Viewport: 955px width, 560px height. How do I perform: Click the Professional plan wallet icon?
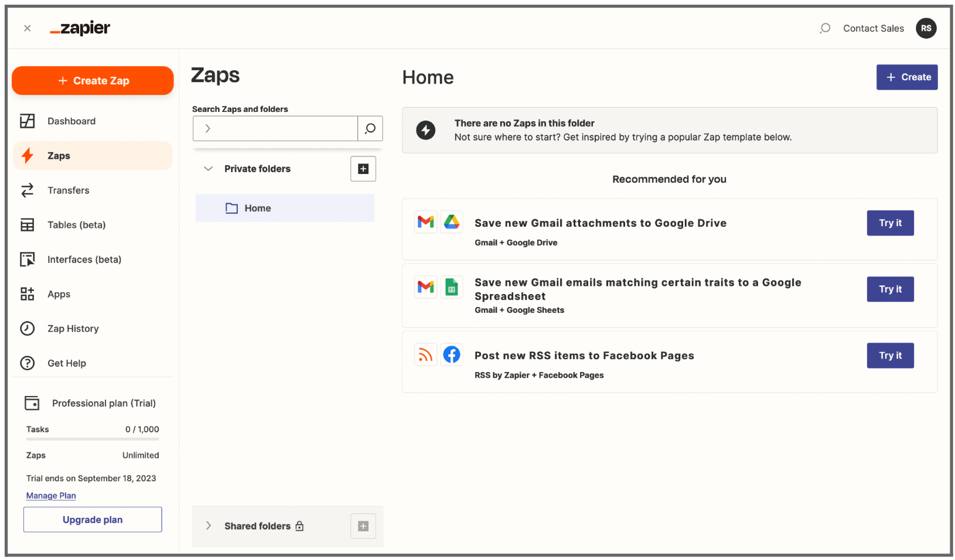coord(32,403)
